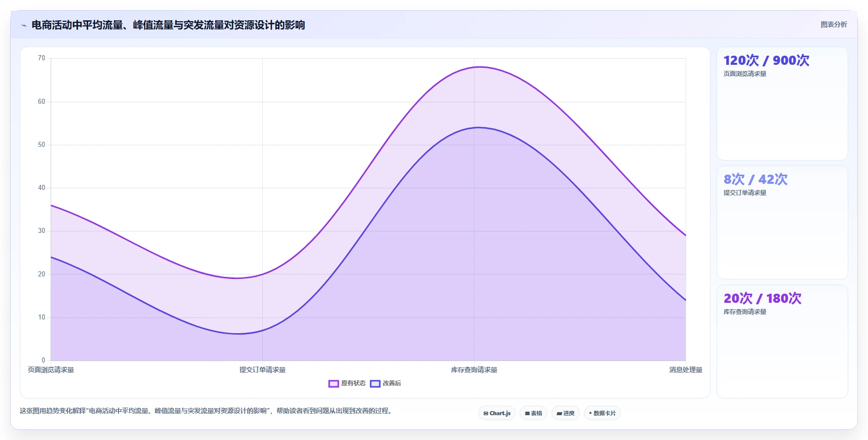
Task: Click the y-axis value 10
Action: [42, 317]
